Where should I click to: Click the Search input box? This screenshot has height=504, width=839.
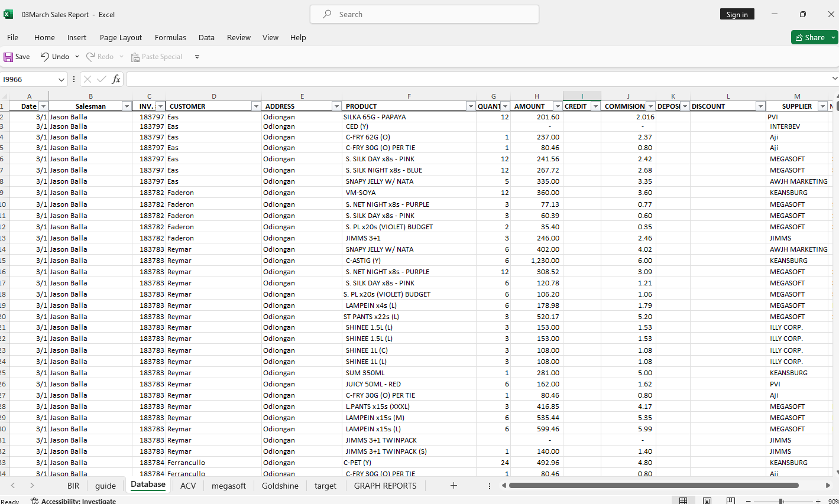coord(425,14)
